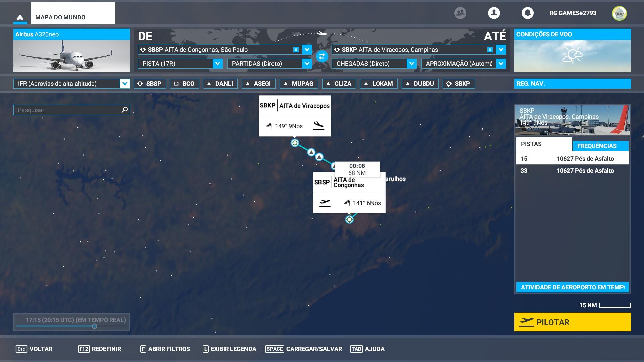
Task: Click the search magnifier icon
Action: pos(125,110)
